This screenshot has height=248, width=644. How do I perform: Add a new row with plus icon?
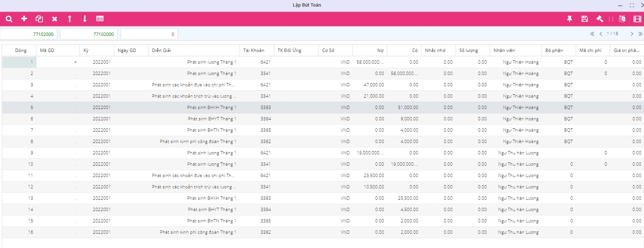click(24, 19)
